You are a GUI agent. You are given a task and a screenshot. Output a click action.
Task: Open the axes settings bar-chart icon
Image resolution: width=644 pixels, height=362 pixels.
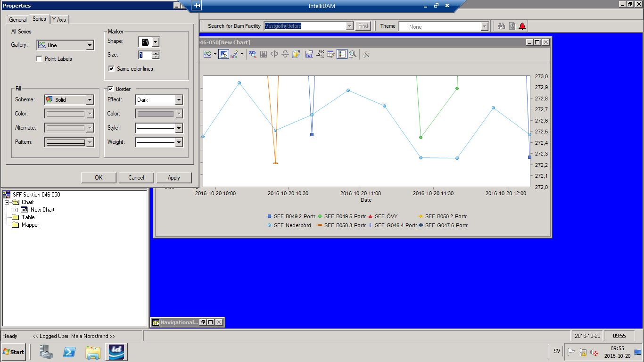309,54
